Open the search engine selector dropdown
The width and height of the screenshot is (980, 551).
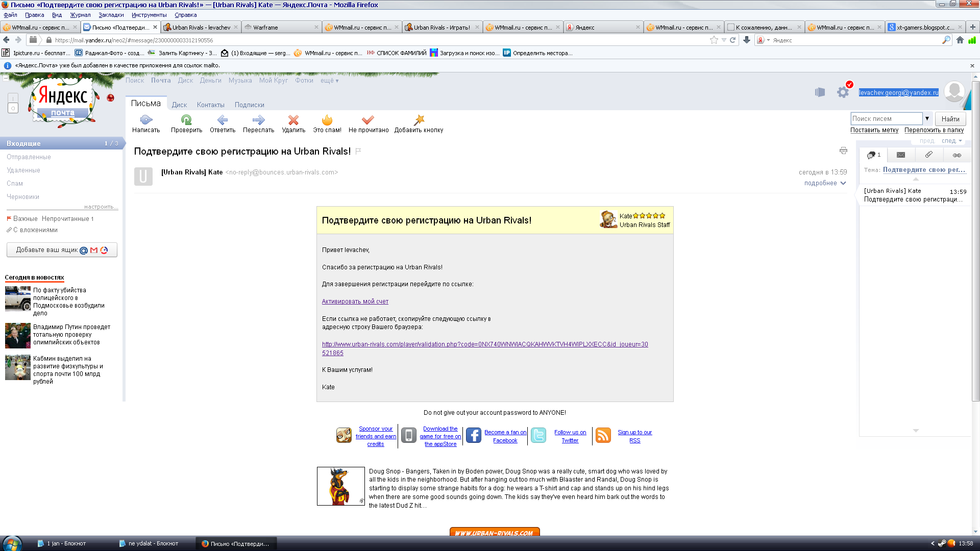(763, 40)
